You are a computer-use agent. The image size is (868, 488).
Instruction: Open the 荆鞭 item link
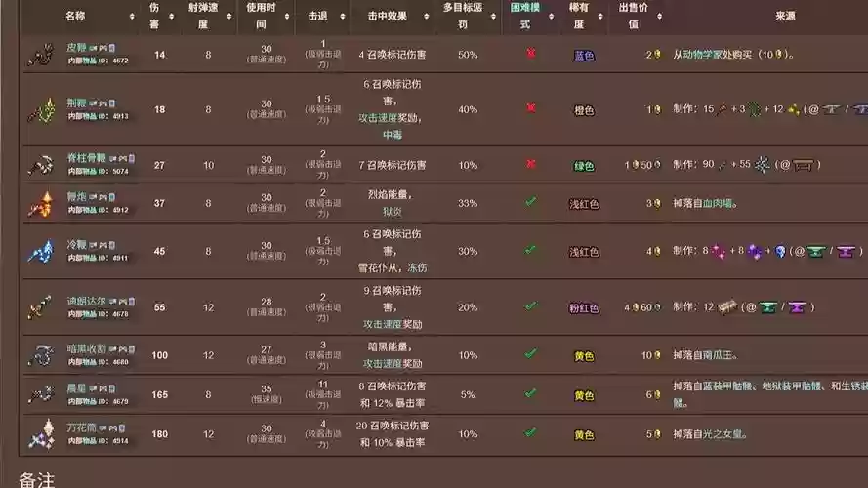tap(76, 102)
